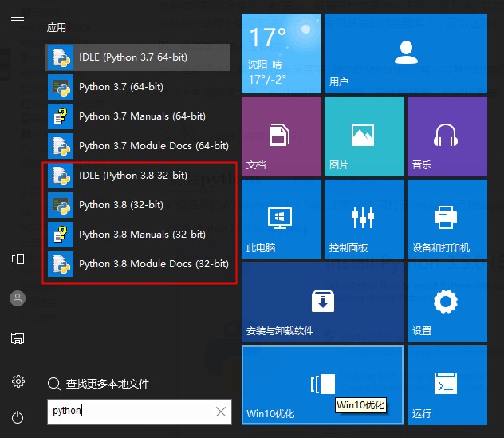Viewport: 504px width, 438px height.
Task: Click the Python 3.7 Manuals help icon
Action: (61, 116)
